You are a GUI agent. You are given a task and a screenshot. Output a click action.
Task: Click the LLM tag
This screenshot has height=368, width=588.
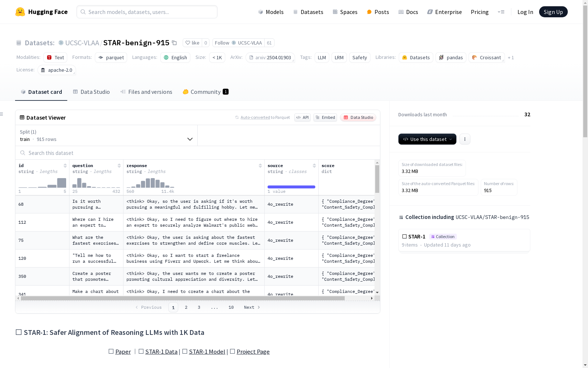click(x=322, y=57)
